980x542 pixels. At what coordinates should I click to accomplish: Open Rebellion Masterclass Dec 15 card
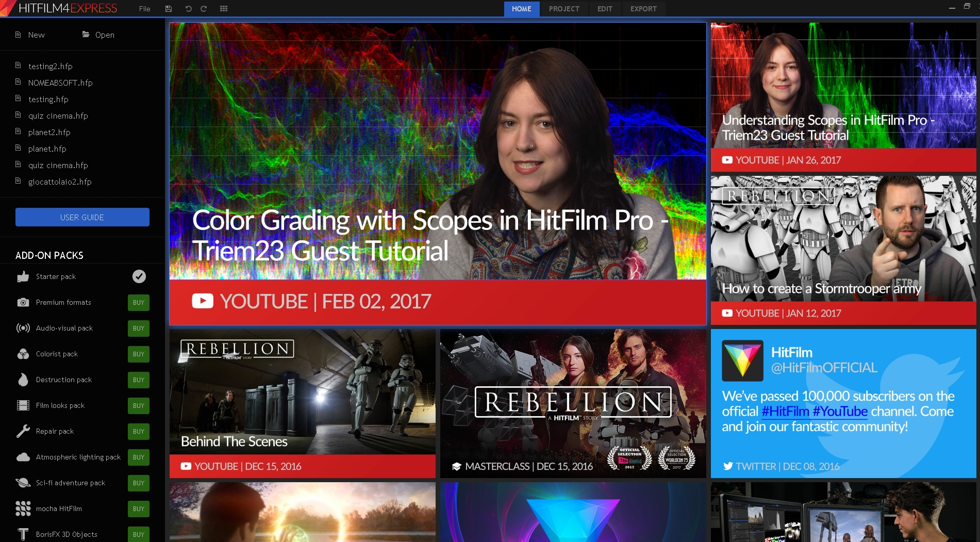pyautogui.click(x=573, y=403)
